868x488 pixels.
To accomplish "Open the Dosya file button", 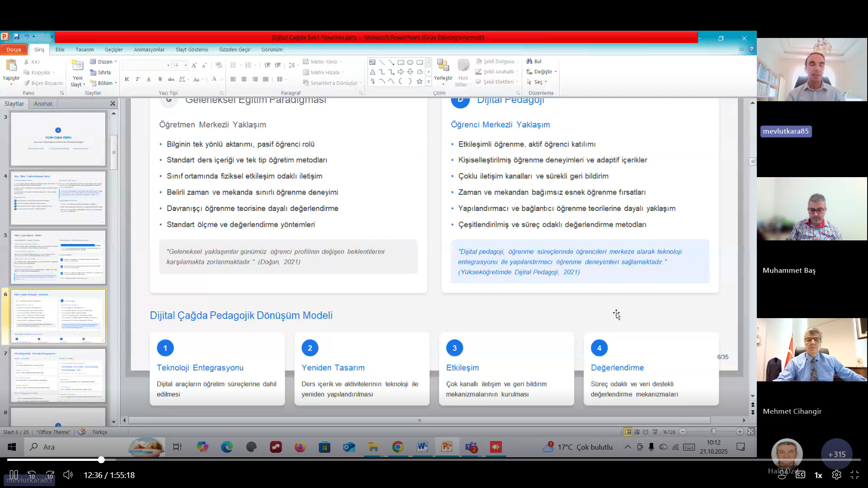I will coord(14,50).
